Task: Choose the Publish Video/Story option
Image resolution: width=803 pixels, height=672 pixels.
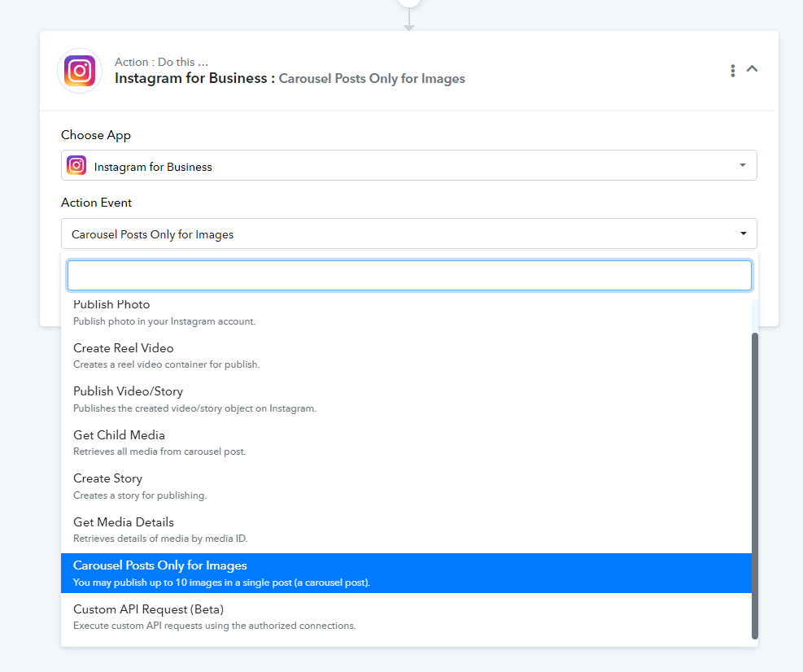Action: pos(406,399)
